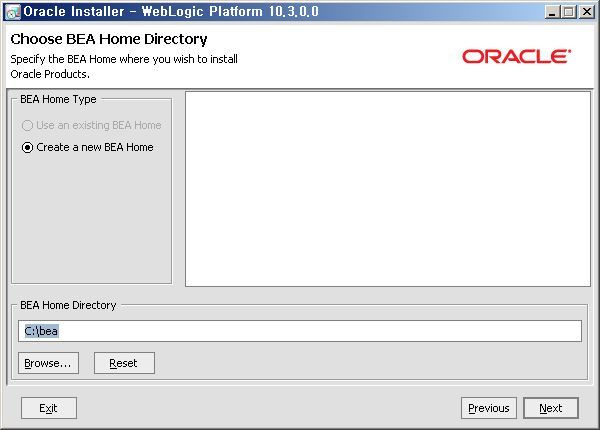Viewport: 600px width, 430px height.
Task: Exit the Oracle installer
Action: coord(49,408)
